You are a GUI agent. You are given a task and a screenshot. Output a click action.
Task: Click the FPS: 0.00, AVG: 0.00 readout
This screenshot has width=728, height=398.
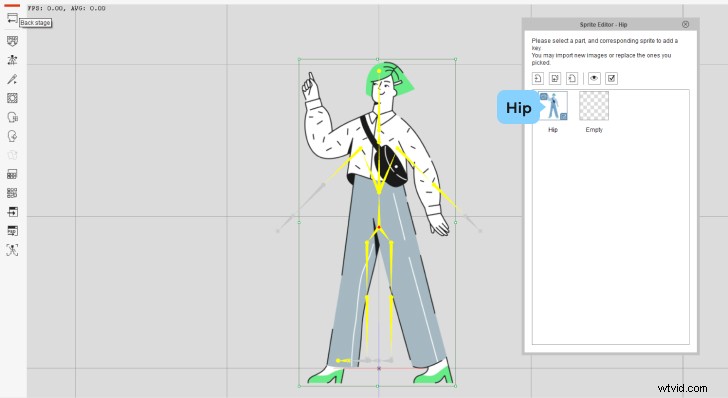[66, 8]
